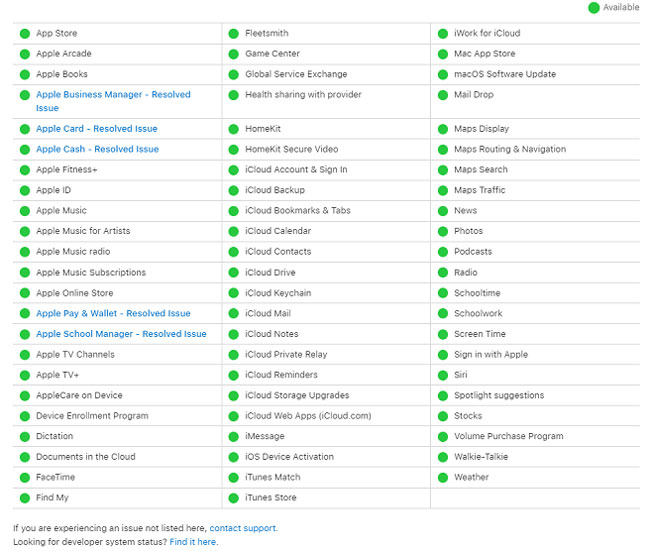Click status dot beside Game Center
This screenshot has height=551, width=650.
click(x=234, y=54)
